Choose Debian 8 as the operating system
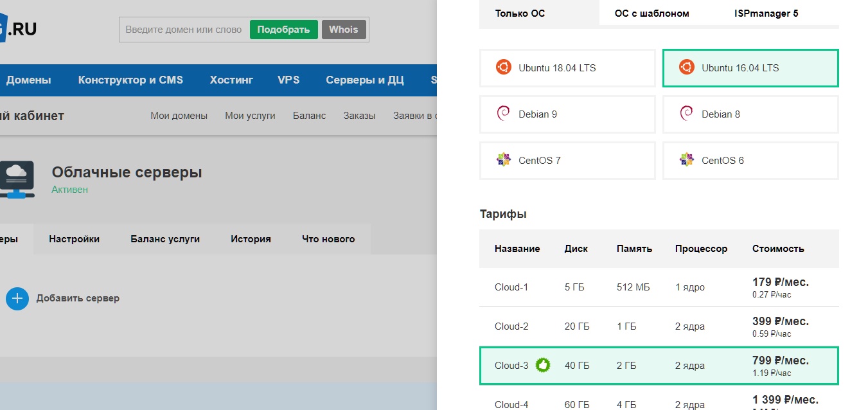This screenshot has height=410, width=868. click(x=750, y=114)
